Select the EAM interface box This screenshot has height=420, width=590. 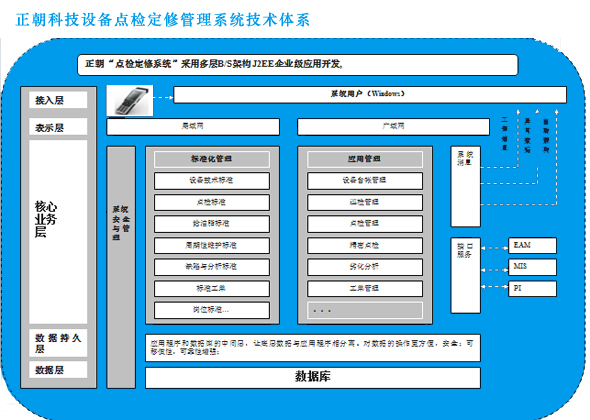click(532, 246)
